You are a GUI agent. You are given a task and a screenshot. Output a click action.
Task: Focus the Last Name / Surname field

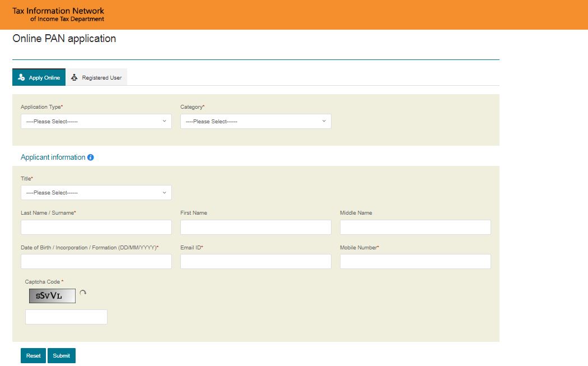pyautogui.click(x=96, y=227)
